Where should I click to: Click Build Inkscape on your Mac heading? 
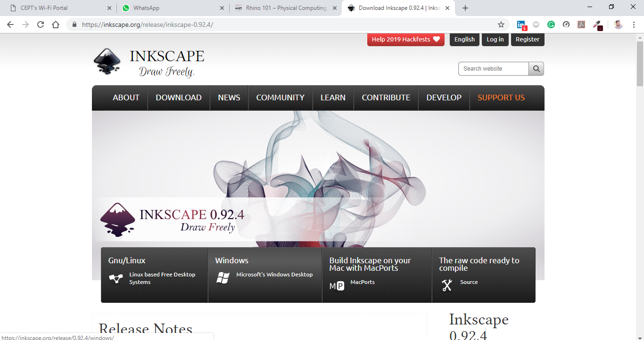click(370, 264)
